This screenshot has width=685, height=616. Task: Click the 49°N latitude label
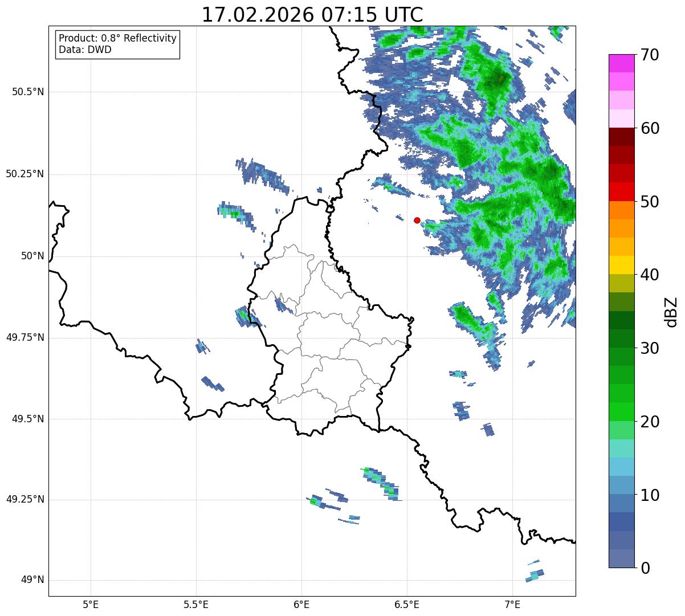(32, 580)
